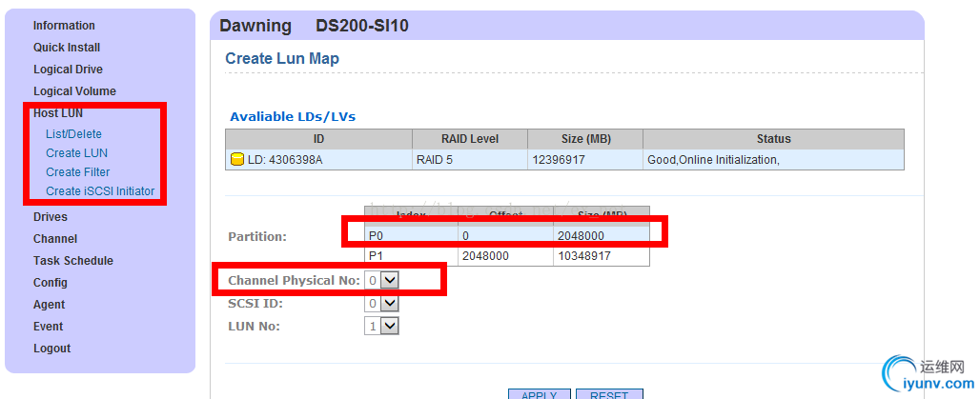Image resolution: width=980 pixels, height=399 pixels.
Task: Open the Information menu
Action: [64, 26]
